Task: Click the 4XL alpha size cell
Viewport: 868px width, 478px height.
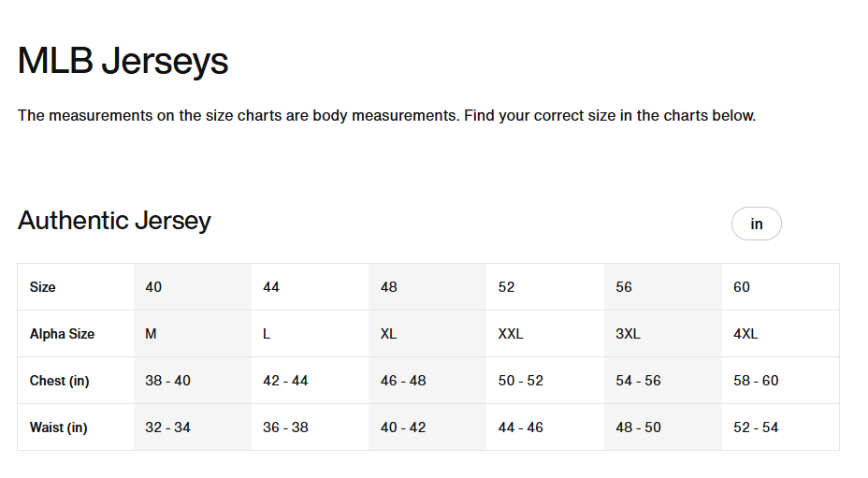Action: (x=745, y=334)
